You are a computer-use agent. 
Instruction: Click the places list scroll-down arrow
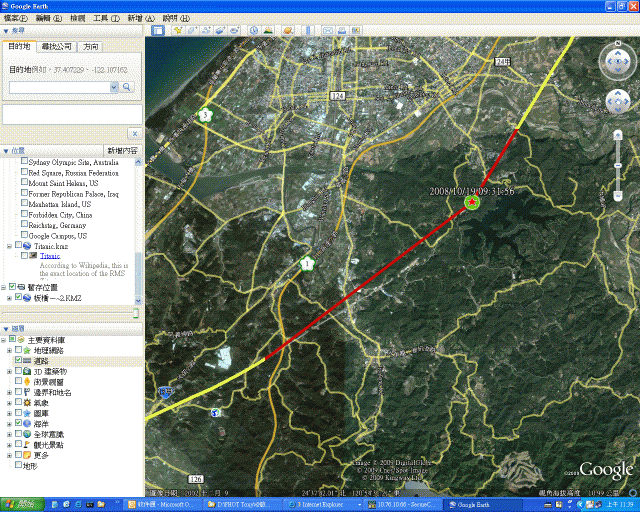[x=138, y=301]
